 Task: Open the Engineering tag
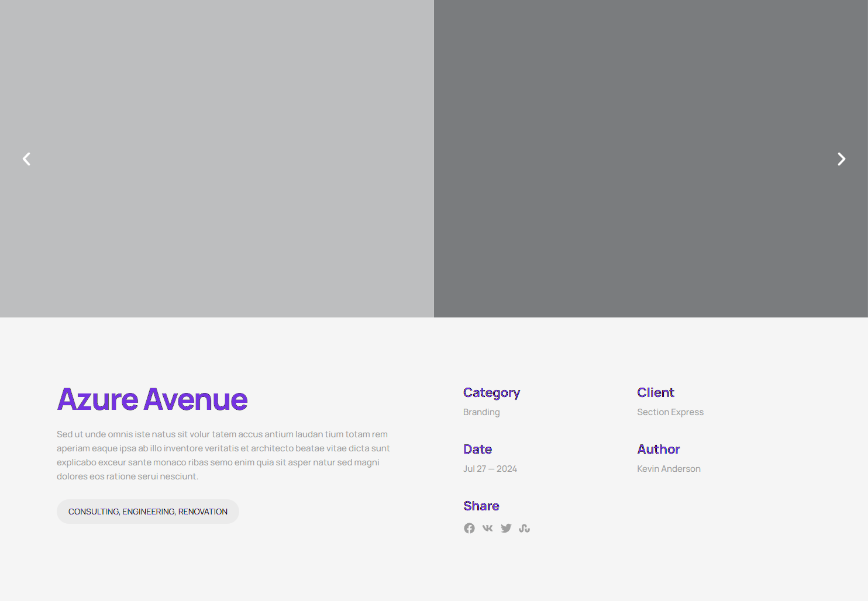(x=148, y=512)
